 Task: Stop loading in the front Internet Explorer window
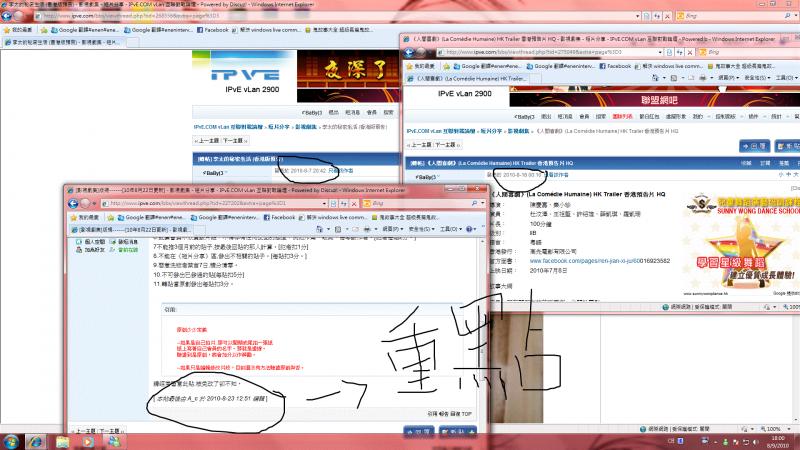(354, 204)
